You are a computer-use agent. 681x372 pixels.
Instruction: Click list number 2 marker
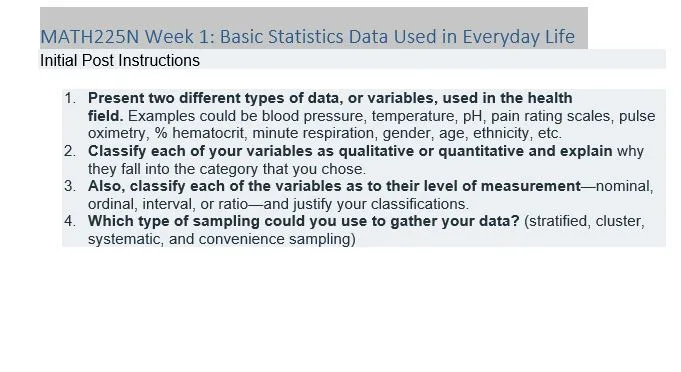(x=70, y=151)
